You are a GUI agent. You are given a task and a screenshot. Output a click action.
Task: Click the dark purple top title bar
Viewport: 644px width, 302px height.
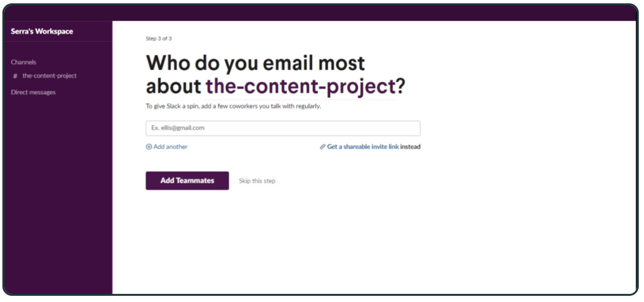[320, 12]
